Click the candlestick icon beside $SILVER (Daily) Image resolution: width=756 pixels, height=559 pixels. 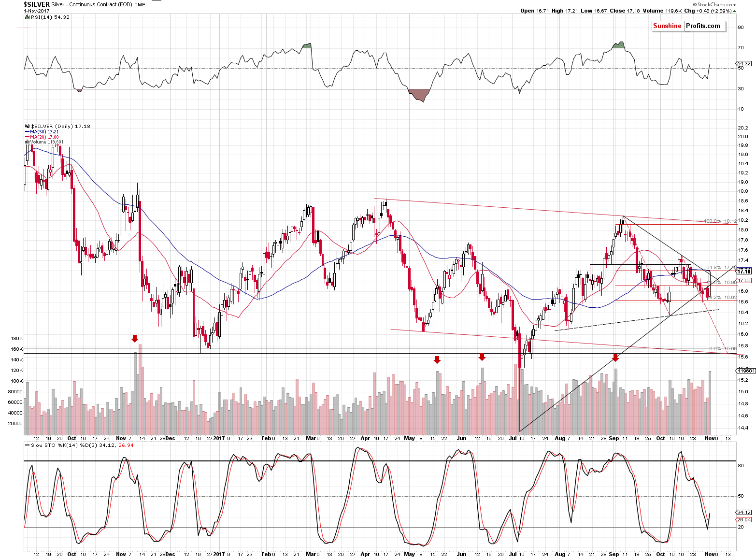tap(28, 126)
